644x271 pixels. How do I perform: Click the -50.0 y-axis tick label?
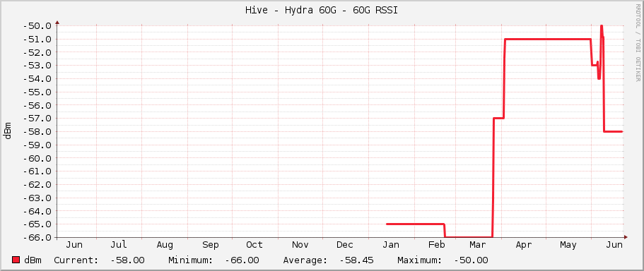click(x=37, y=26)
